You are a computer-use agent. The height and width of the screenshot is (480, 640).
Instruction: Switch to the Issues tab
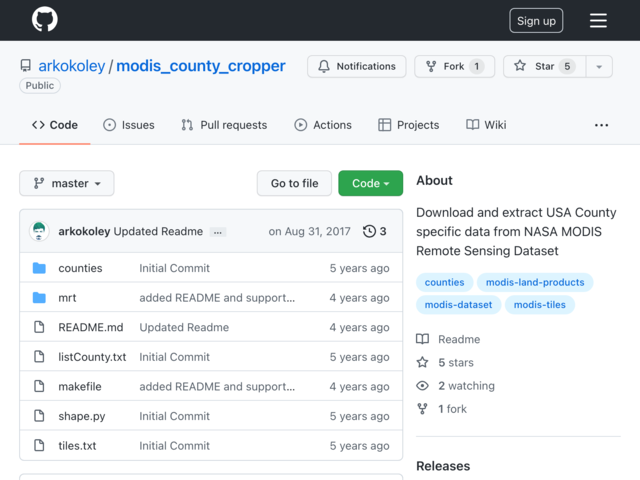pyautogui.click(x=129, y=125)
